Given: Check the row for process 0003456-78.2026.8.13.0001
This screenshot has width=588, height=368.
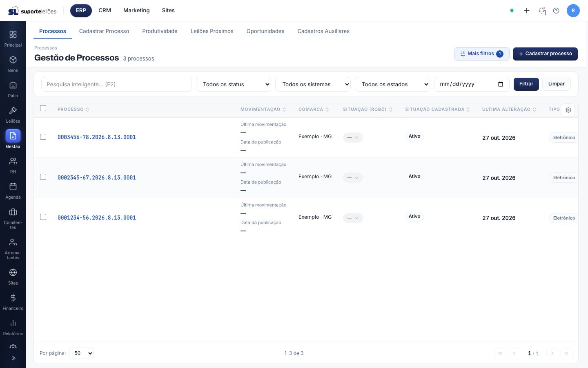Looking at the screenshot, I should 43,137.
